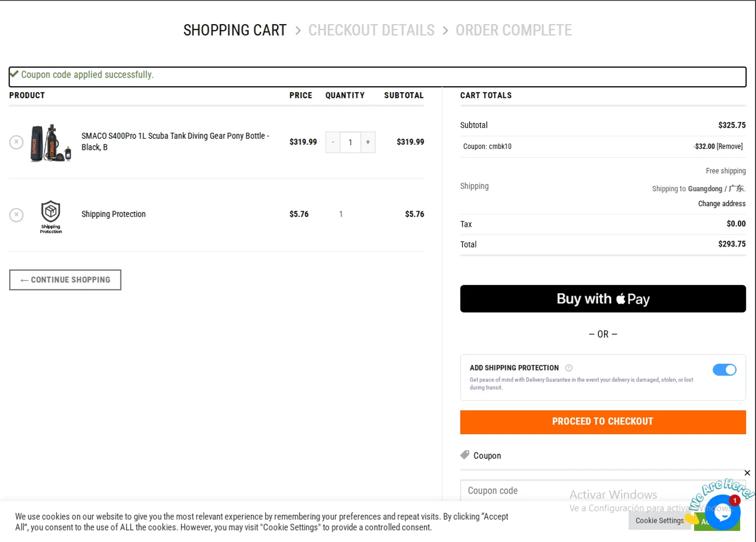Open Cookie Settings
The image size is (756, 542).
click(x=659, y=521)
